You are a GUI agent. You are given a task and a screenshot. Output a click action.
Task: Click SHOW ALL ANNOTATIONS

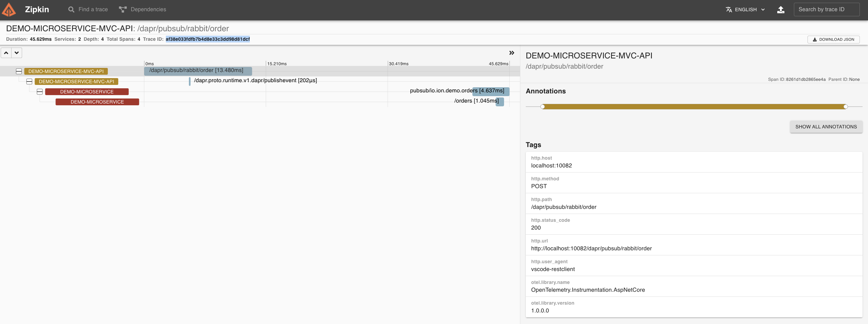pos(826,126)
